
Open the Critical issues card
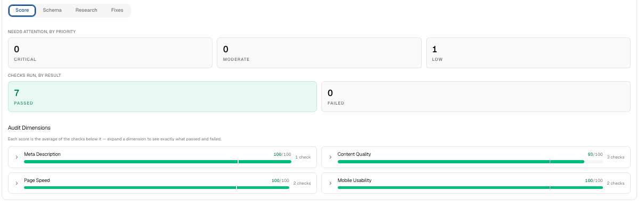coord(110,53)
